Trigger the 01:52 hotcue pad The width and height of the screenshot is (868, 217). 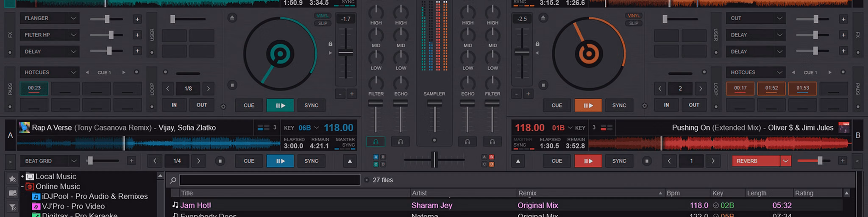pos(771,89)
